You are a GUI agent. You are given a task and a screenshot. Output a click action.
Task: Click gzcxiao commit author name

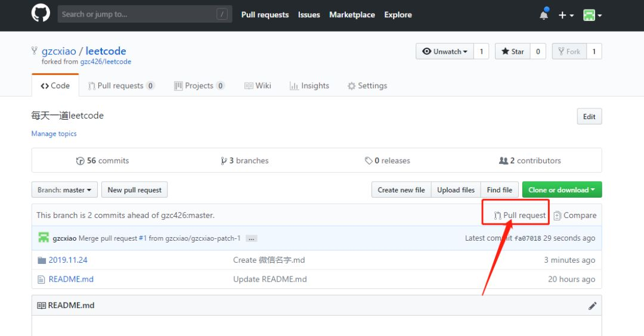pos(64,238)
